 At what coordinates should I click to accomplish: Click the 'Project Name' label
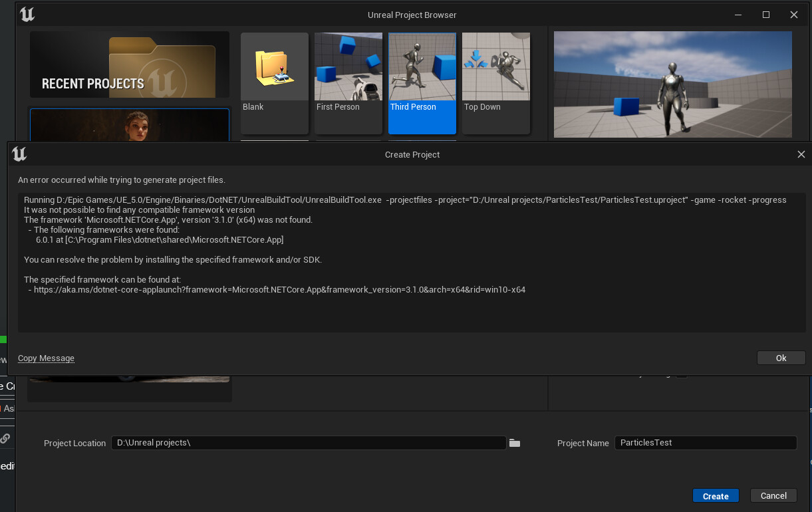point(583,444)
